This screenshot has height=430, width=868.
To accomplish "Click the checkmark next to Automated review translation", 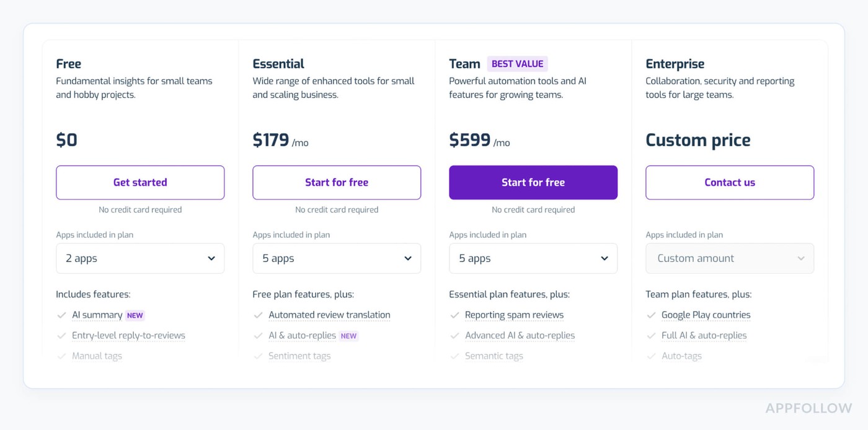I will click(259, 315).
